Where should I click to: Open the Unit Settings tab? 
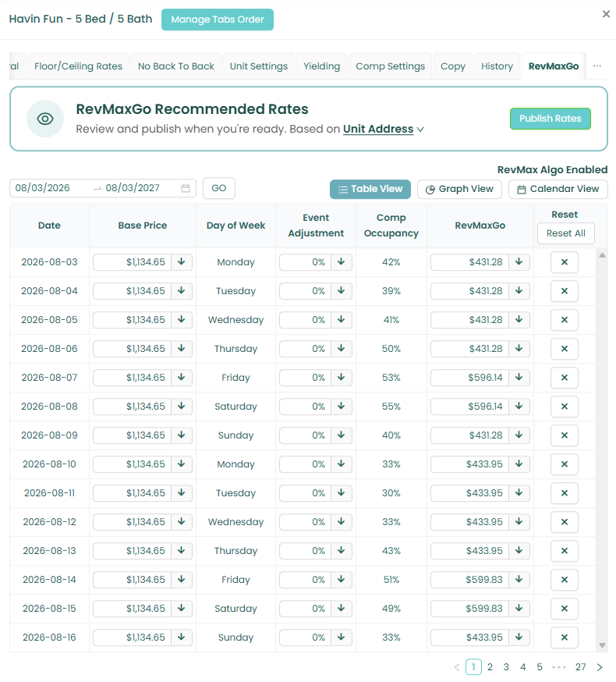pyautogui.click(x=259, y=66)
